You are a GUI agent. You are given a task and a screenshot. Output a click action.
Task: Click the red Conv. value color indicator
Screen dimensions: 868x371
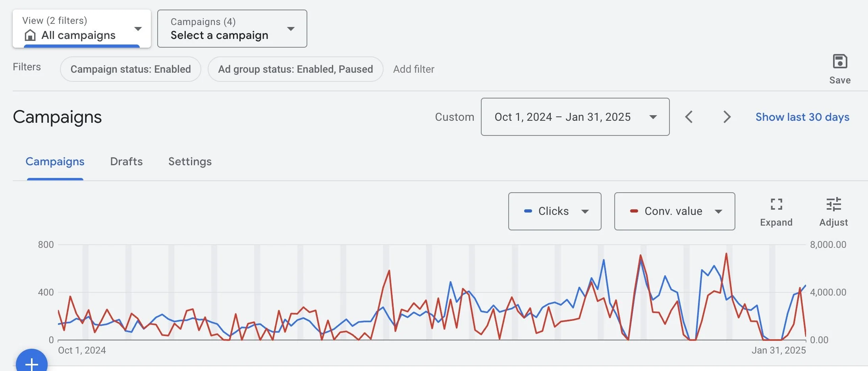[x=634, y=211]
